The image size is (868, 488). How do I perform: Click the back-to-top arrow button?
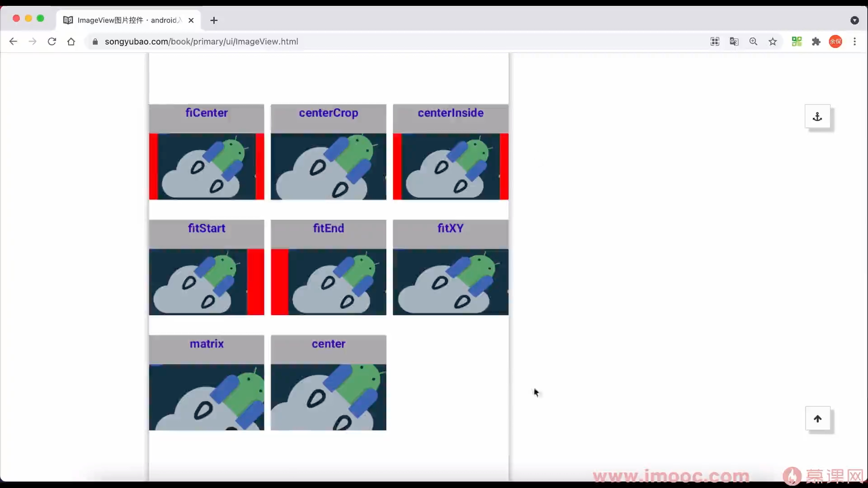817,419
